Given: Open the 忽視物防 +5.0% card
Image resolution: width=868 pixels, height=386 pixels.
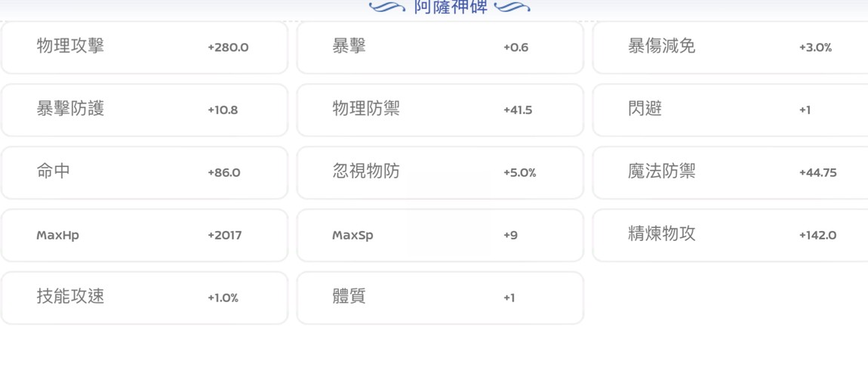Looking at the screenshot, I should click(x=440, y=172).
